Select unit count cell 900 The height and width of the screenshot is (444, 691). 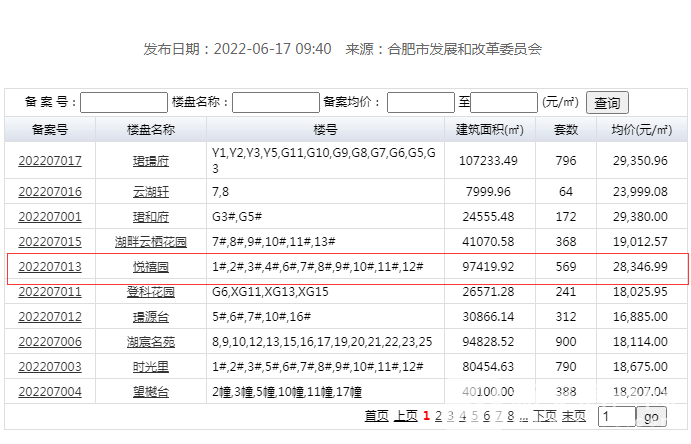(x=566, y=342)
